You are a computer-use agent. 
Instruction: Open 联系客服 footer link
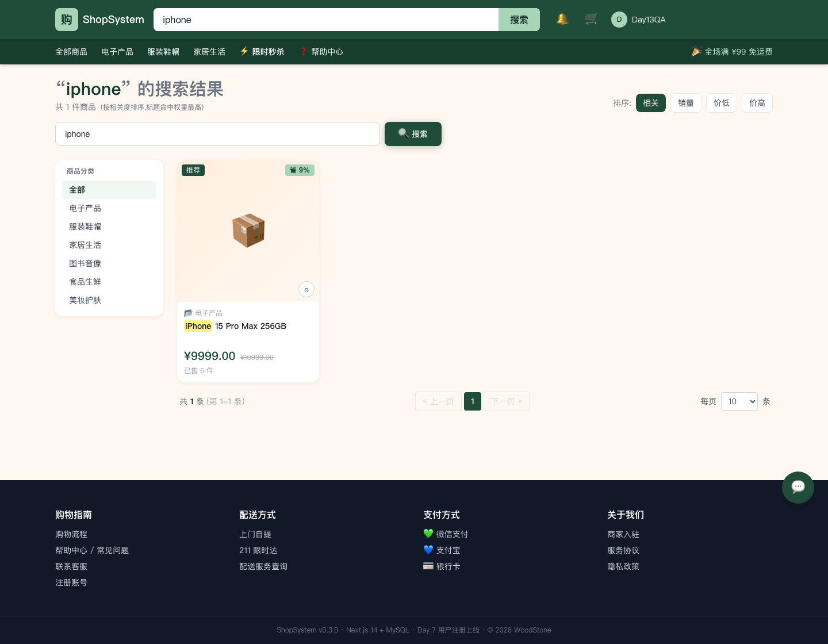tap(71, 566)
